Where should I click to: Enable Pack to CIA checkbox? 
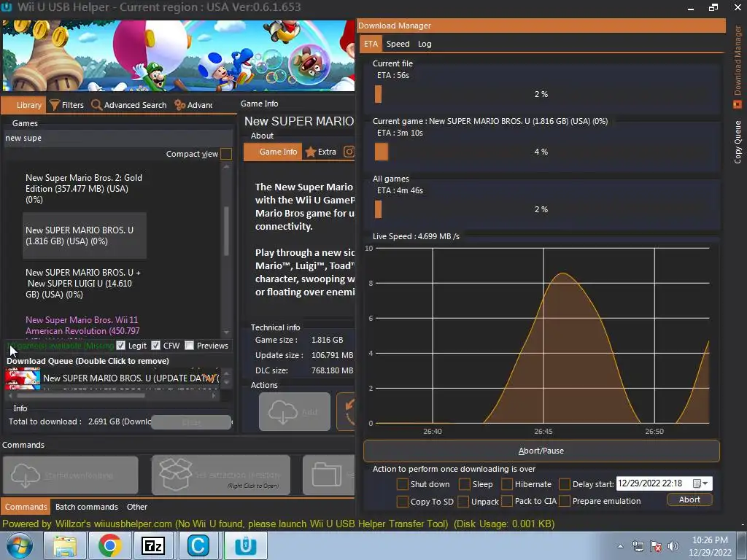point(507,502)
